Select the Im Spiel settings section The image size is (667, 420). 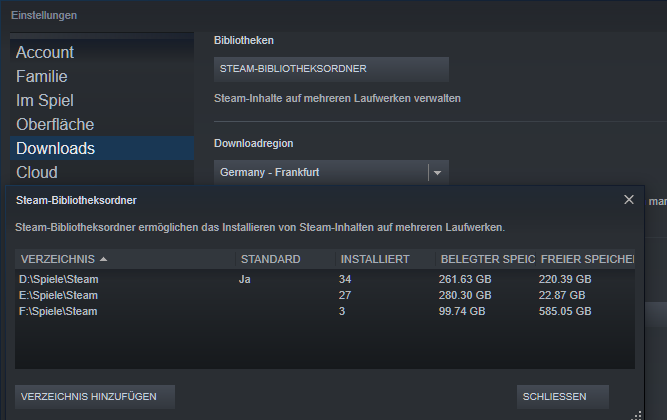[x=102, y=100]
